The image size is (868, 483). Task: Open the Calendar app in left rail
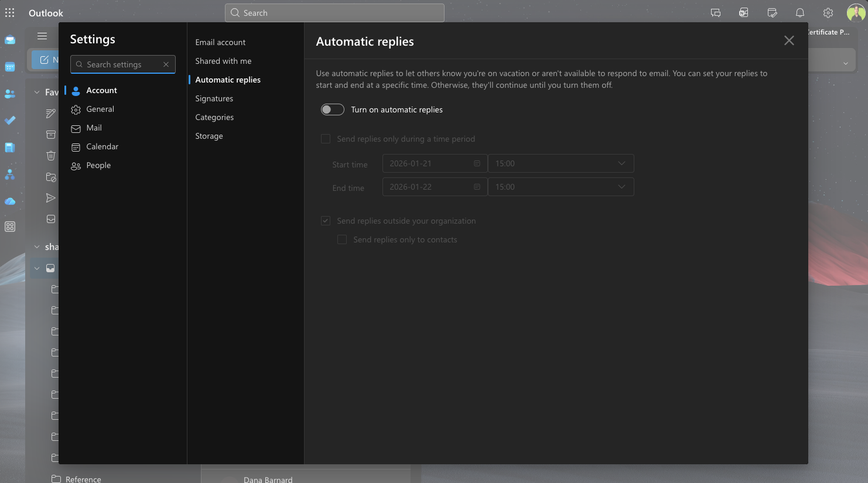click(10, 67)
